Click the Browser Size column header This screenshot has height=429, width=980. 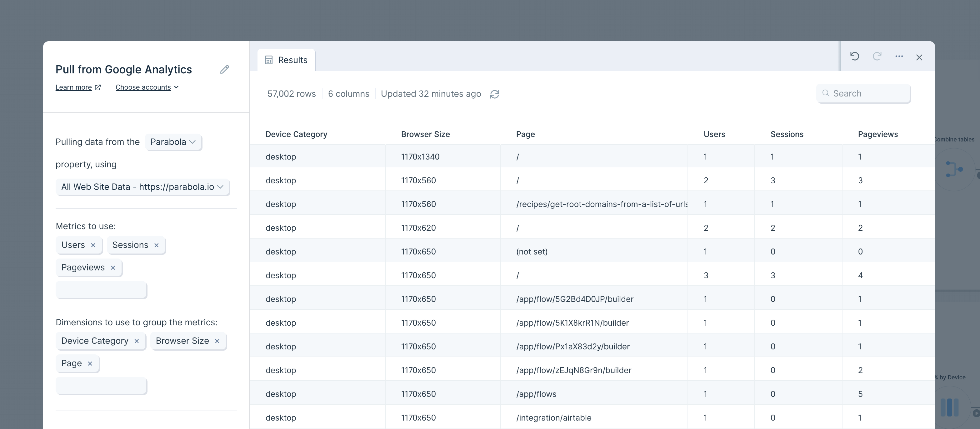click(x=425, y=134)
